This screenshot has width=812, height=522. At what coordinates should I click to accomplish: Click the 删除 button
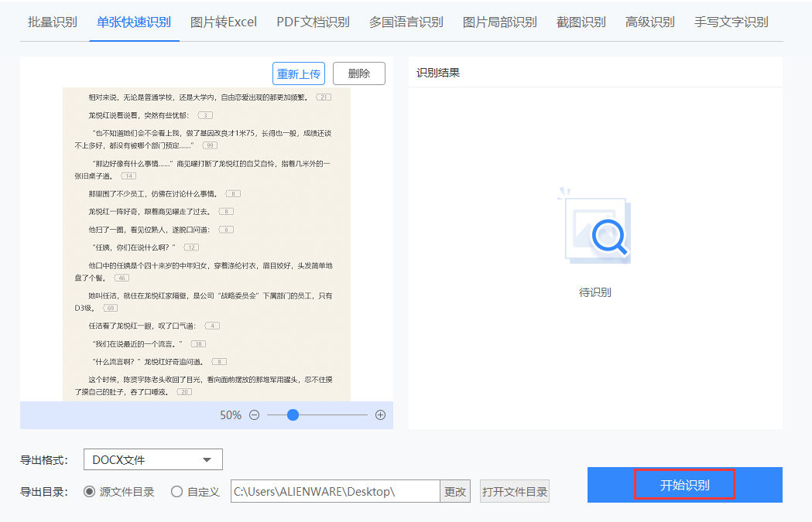pos(359,73)
